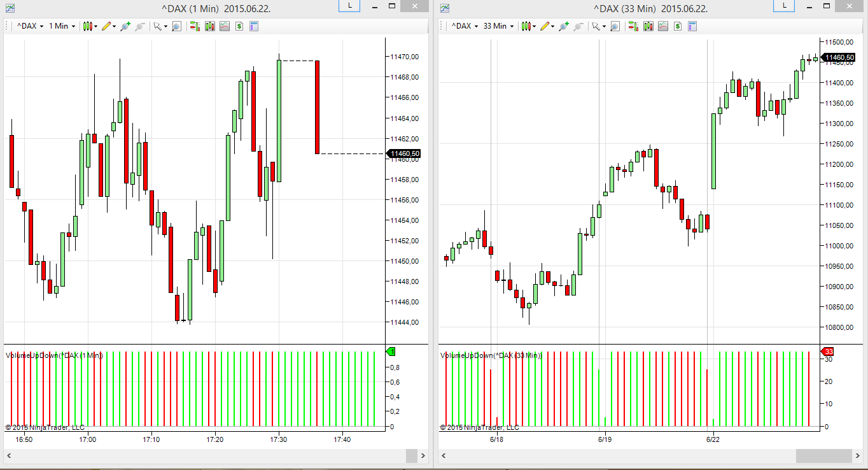Image resolution: width=868 pixels, height=470 pixels.
Task: Click the 11460,50 price marker in the 33 Min chart
Action: click(x=838, y=58)
